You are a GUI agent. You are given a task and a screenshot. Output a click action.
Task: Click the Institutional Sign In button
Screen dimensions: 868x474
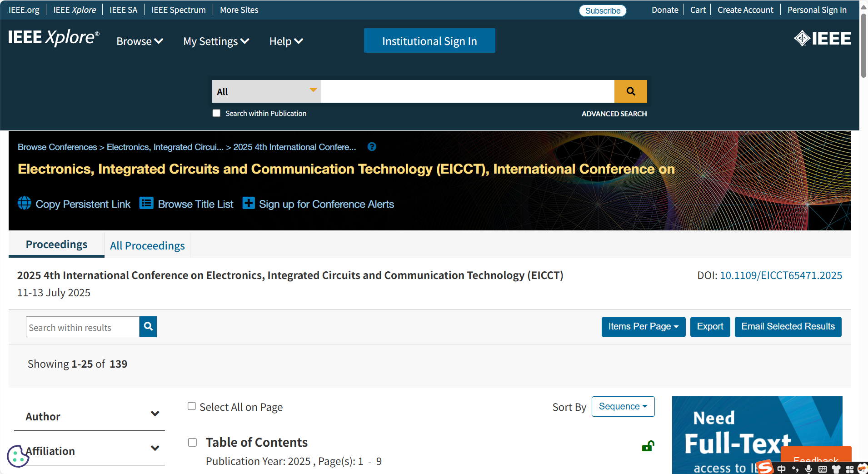[x=429, y=41]
